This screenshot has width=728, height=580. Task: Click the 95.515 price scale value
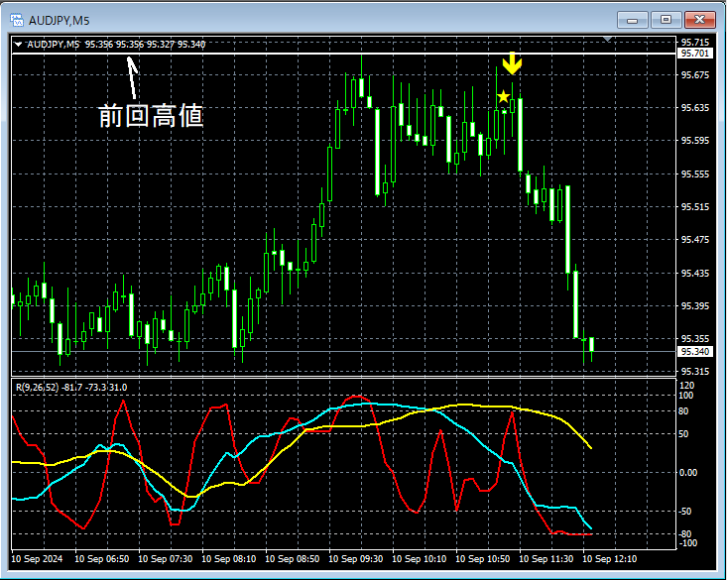pos(695,207)
